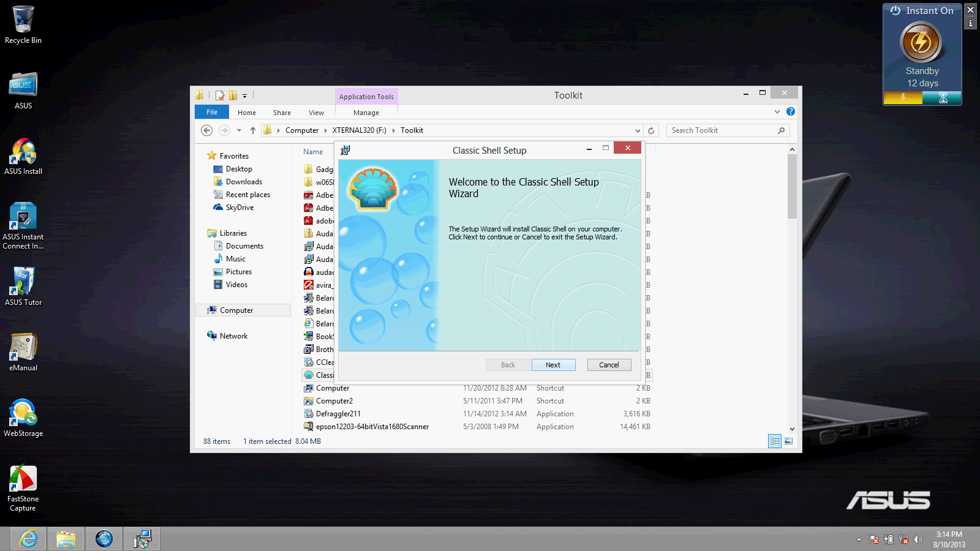Screen dimensions: 980x551
Task: Launch ASUS Install desktop shortcut
Action: coord(23,156)
